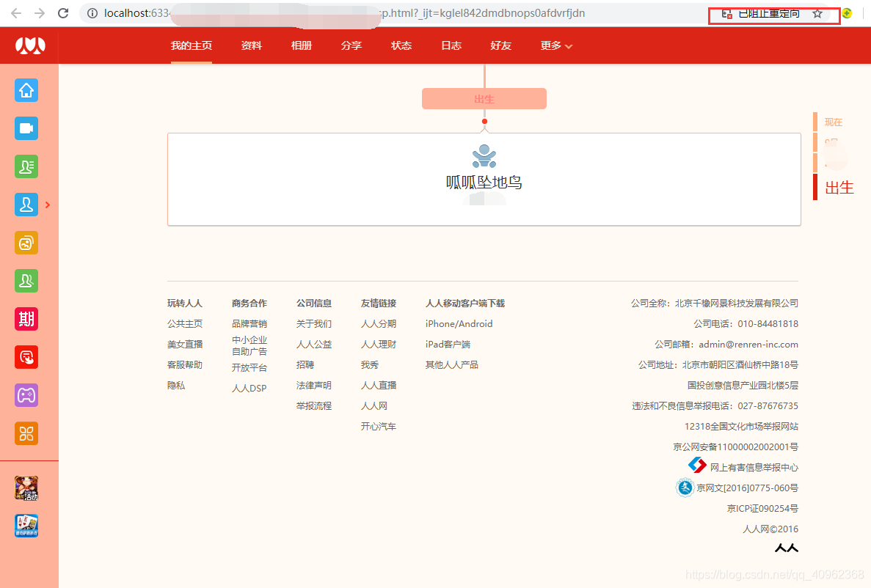Go back with the browser back arrow
The height and width of the screenshot is (588, 871).
click(x=16, y=13)
